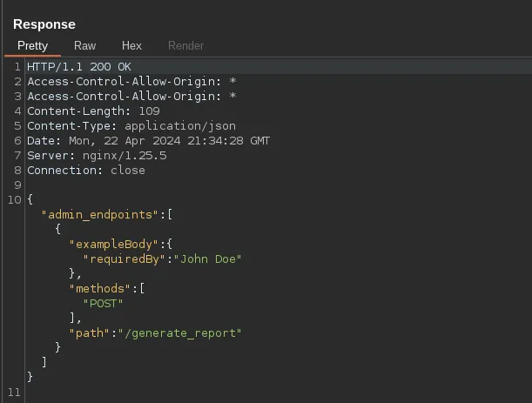Click the "POST" method value
532x403 pixels.
pos(104,303)
